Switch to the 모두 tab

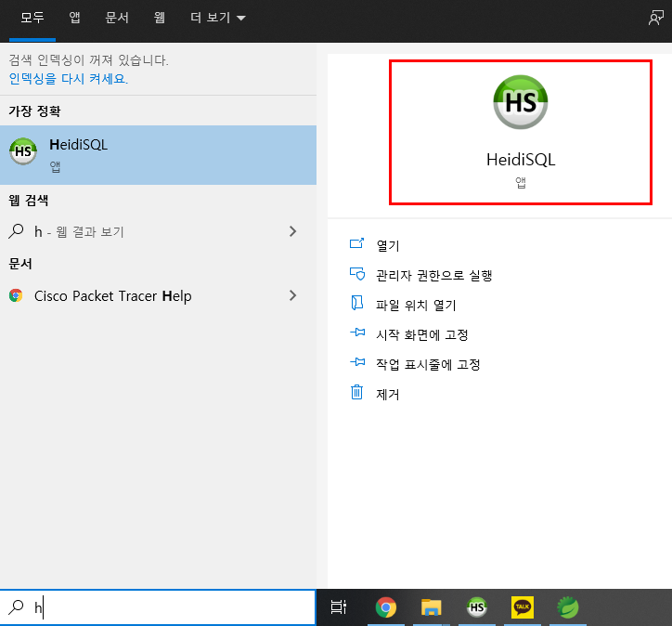coord(32,18)
